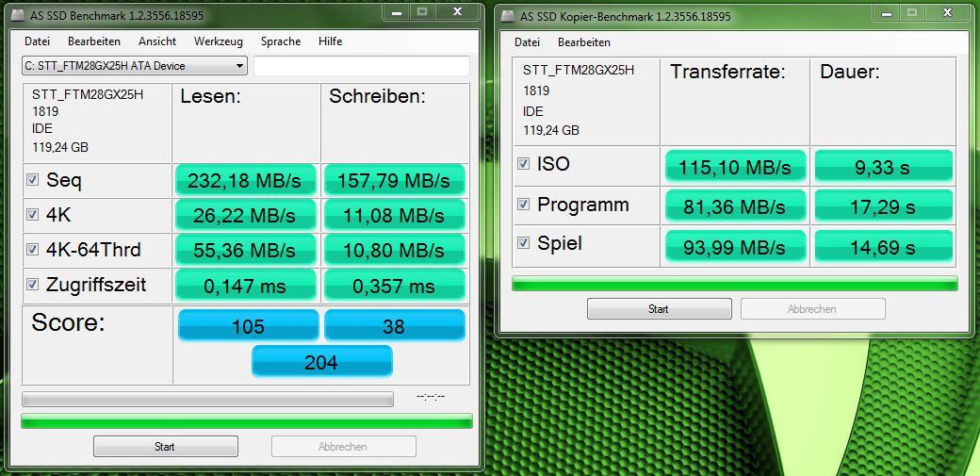The height and width of the screenshot is (476, 980).
Task: Click AS SSD Benchmark title bar drive icon
Action: click(x=17, y=16)
